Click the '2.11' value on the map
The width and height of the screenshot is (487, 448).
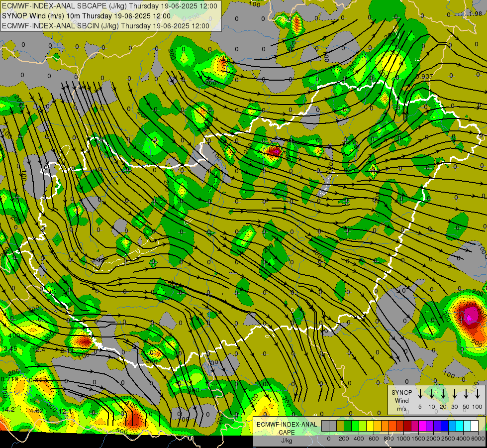[x=67, y=351]
